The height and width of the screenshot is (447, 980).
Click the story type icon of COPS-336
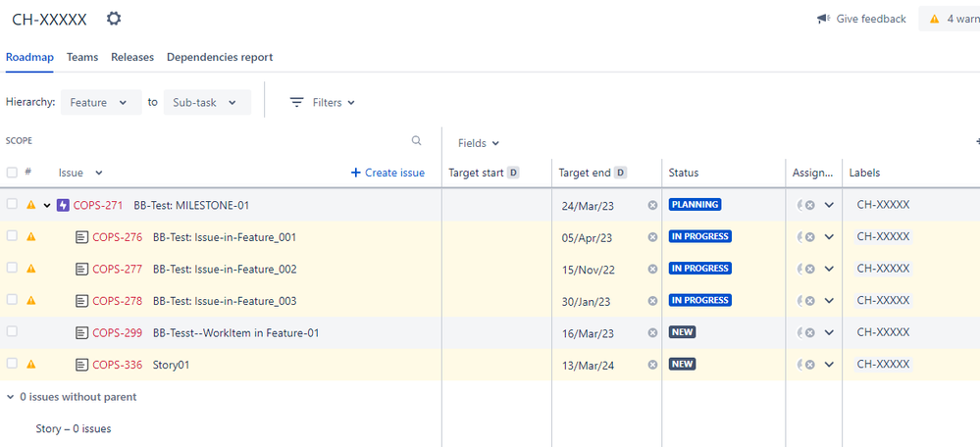pos(81,365)
